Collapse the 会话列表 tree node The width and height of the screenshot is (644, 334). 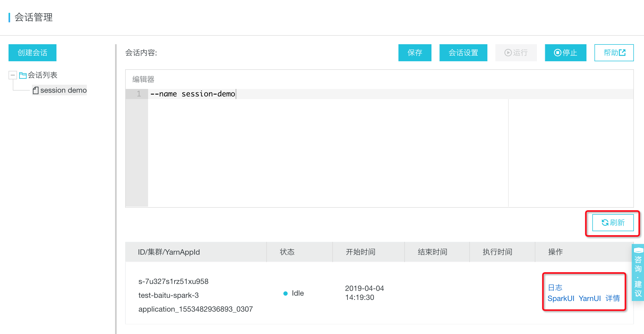13,75
